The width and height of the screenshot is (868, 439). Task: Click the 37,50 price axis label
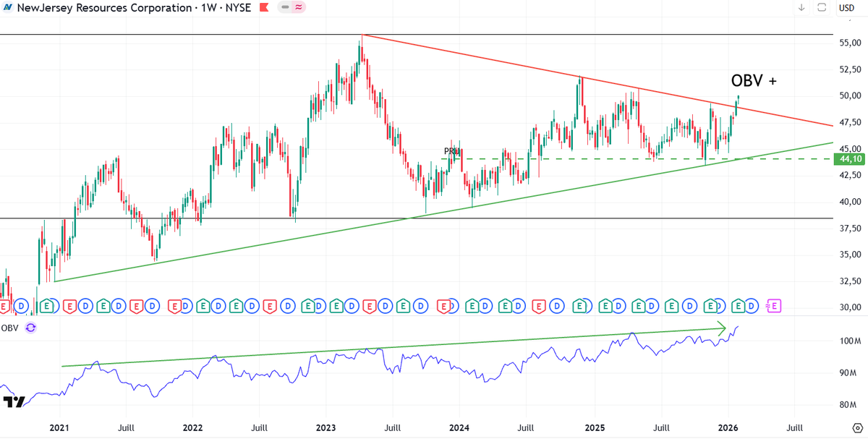[x=848, y=229]
